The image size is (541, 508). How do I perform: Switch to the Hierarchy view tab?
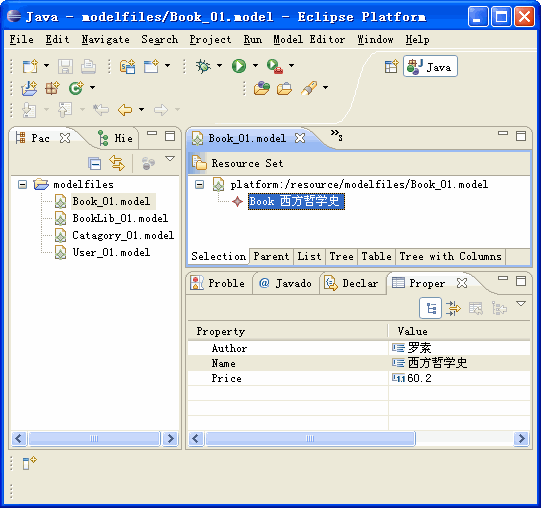coord(116,138)
